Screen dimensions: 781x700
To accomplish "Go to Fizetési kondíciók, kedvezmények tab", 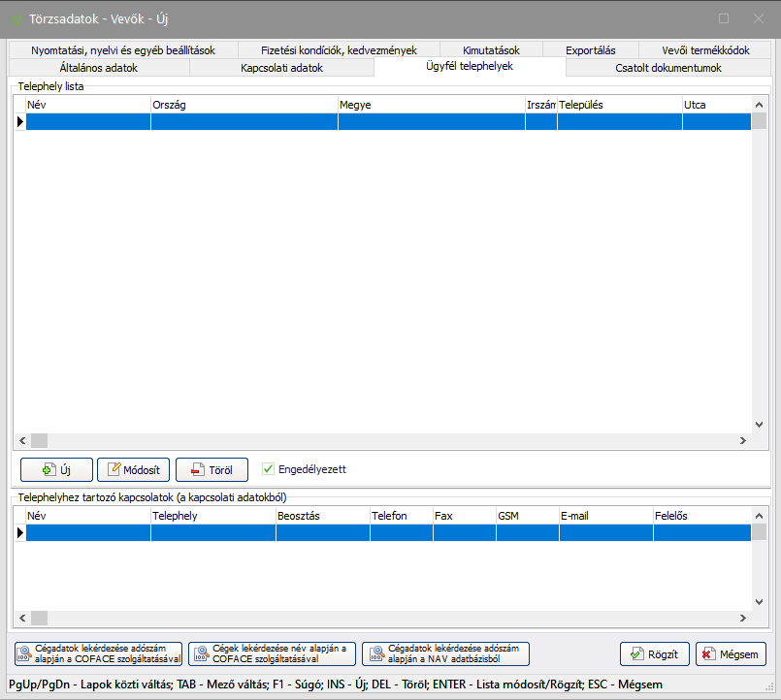I will (338, 50).
